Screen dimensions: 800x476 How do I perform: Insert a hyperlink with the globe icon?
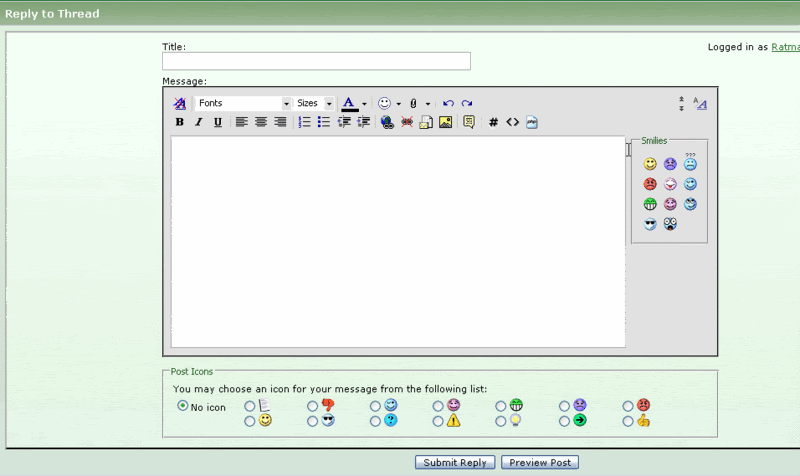click(x=387, y=122)
